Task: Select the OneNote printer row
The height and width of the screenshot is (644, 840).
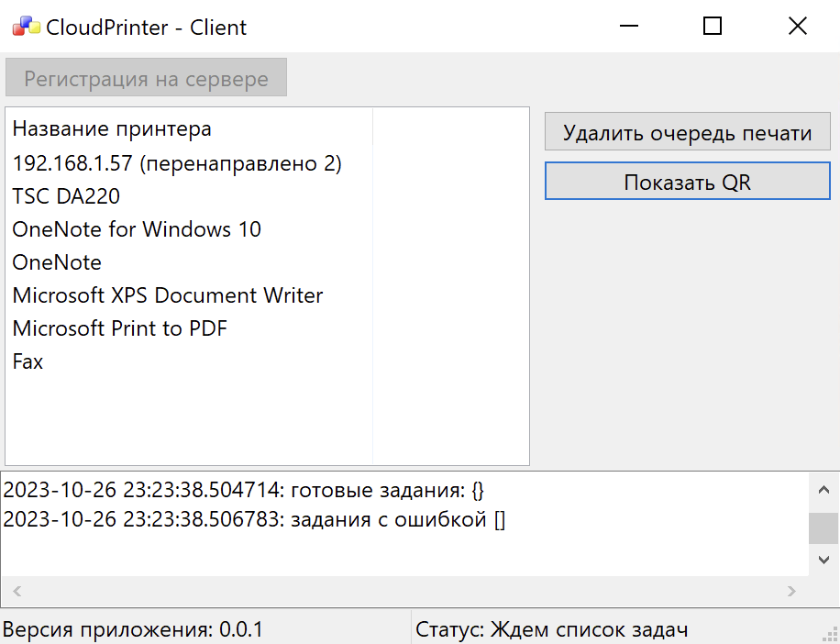Action: 57,262
